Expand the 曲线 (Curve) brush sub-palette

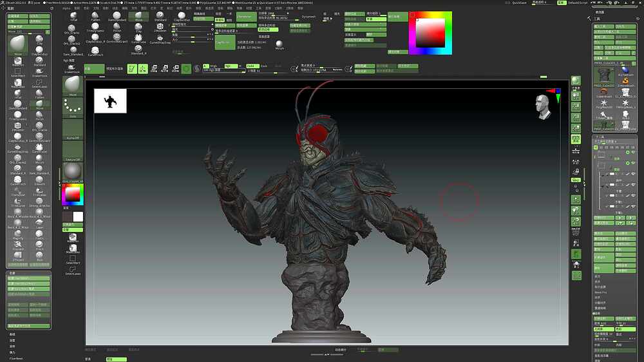tap(12, 334)
